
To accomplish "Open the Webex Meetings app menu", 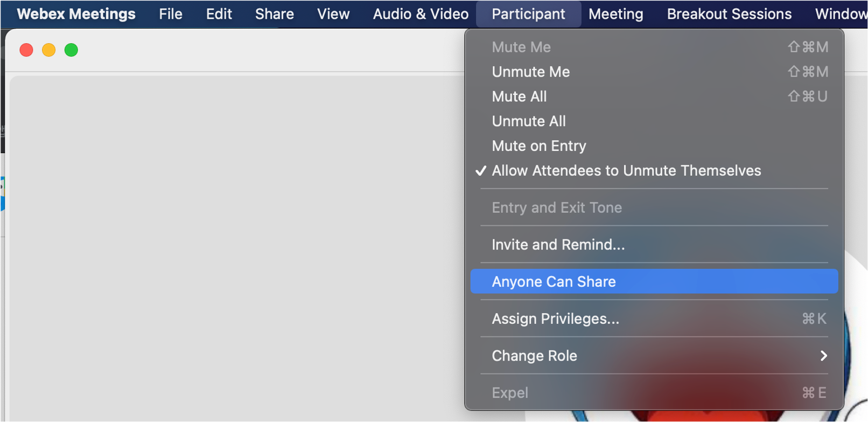I will tap(76, 14).
